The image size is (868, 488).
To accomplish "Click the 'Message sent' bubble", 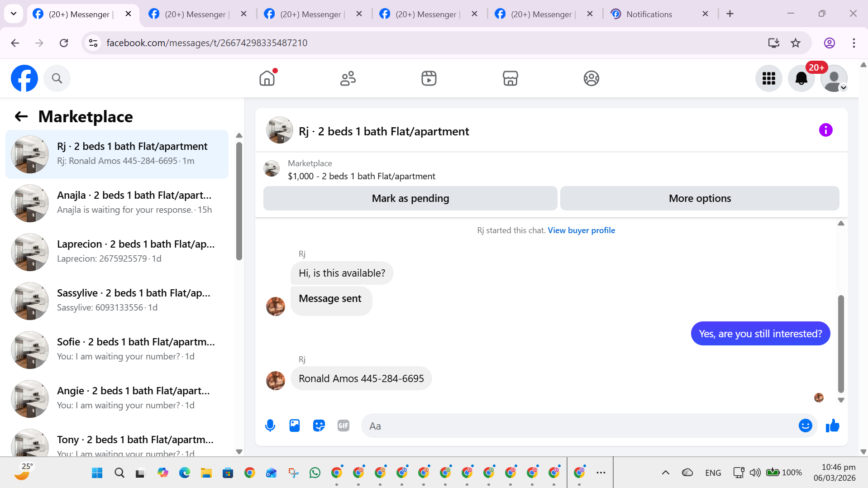I will [x=331, y=300].
